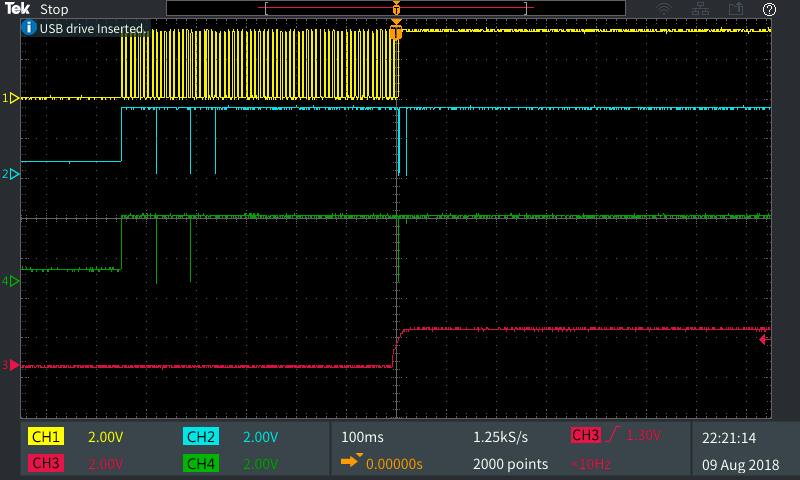Click the CH2 2.00V scale value
The width and height of the screenshot is (800, 480).
click(260, 437)
